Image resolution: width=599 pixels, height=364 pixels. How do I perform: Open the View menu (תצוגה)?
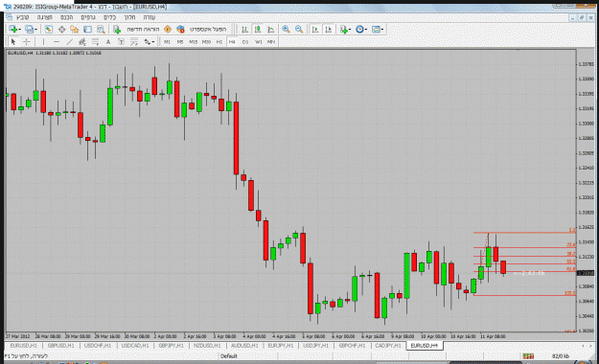[45, 17]
